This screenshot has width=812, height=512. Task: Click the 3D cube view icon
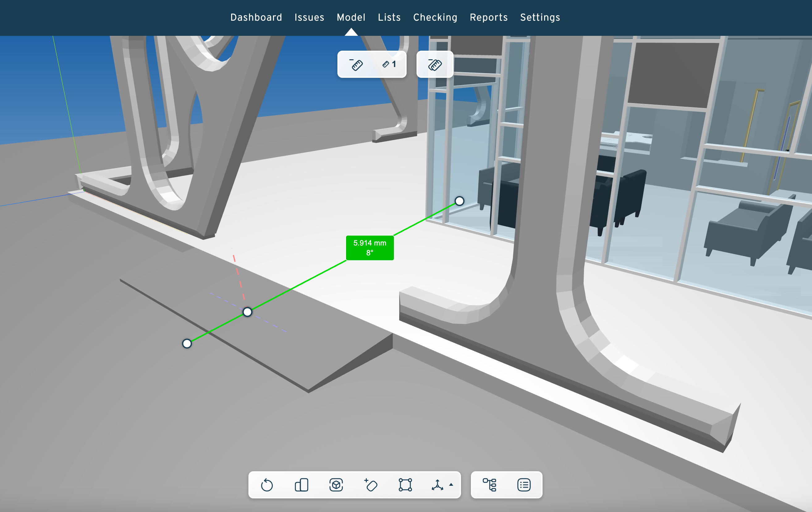336,485
